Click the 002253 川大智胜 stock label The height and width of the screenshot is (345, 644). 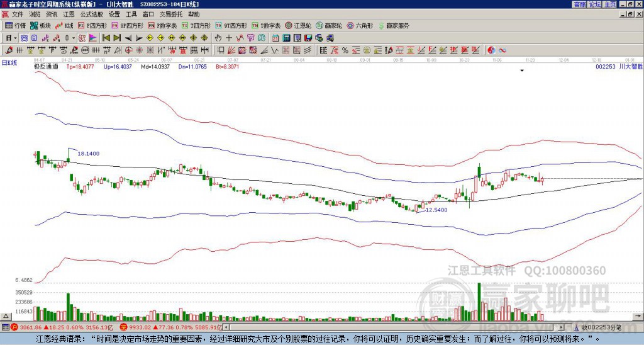pos(619,67)
